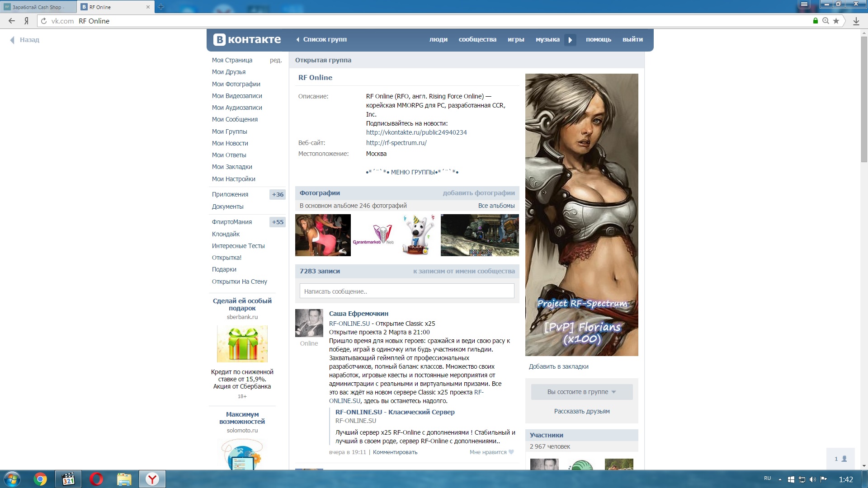Open Мои Сообщения

pos(235,119)
